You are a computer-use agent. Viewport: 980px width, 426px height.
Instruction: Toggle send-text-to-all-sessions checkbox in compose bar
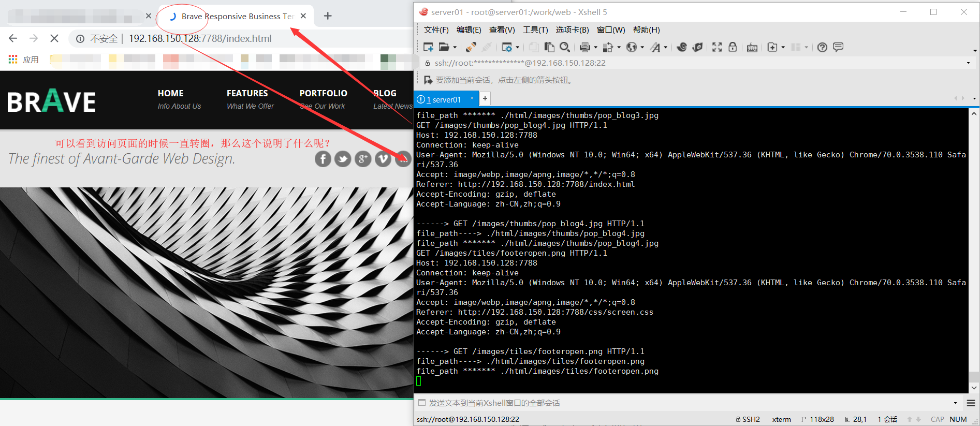422,403
